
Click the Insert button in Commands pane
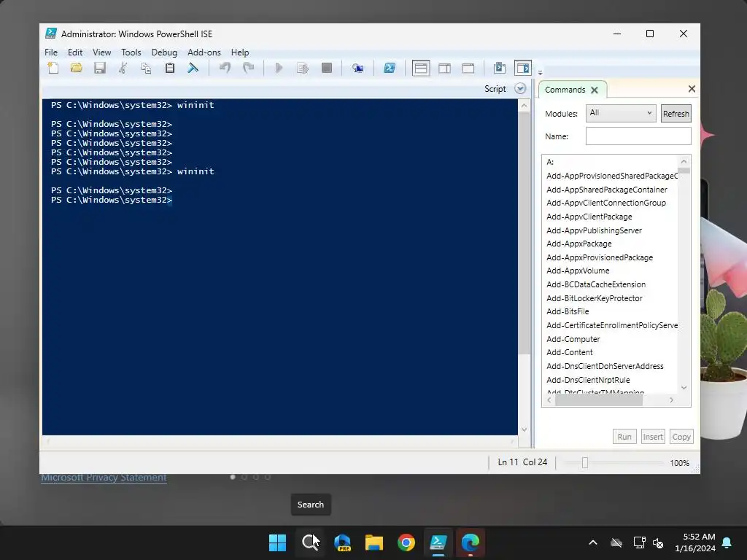tap(653, 437)
